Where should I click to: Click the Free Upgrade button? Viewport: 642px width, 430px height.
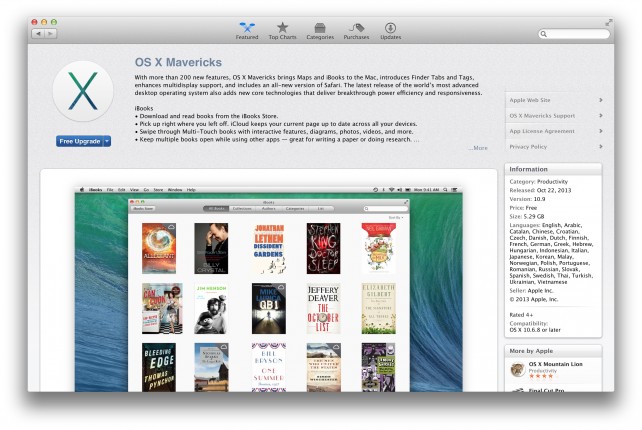(79, 141)
